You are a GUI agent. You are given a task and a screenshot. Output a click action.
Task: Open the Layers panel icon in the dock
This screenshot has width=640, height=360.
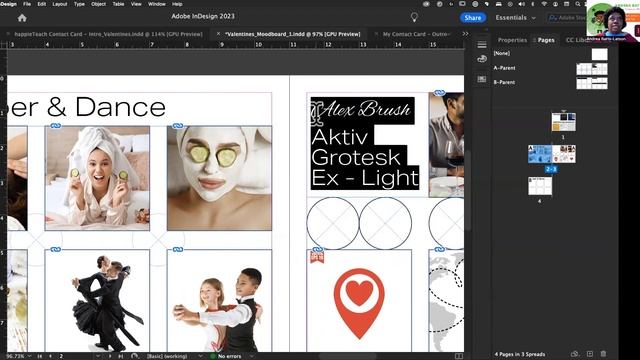pyautogui.click(x=482, y=44)
